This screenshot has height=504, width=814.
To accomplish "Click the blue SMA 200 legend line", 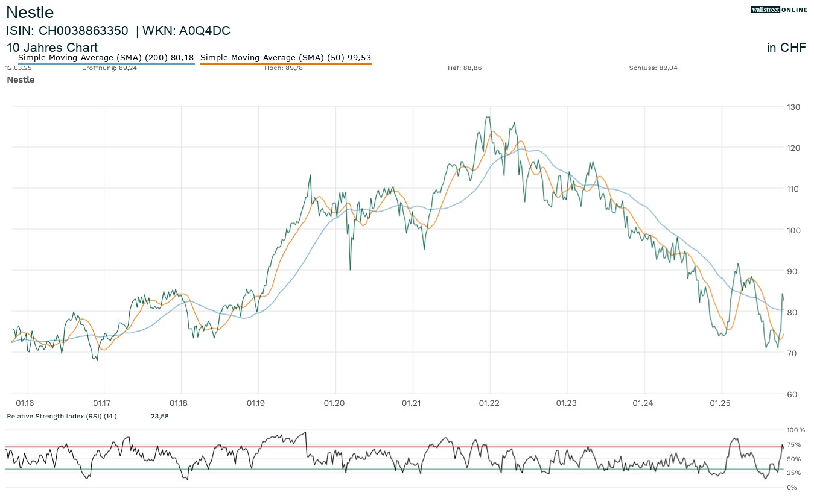I will (106, 64).
